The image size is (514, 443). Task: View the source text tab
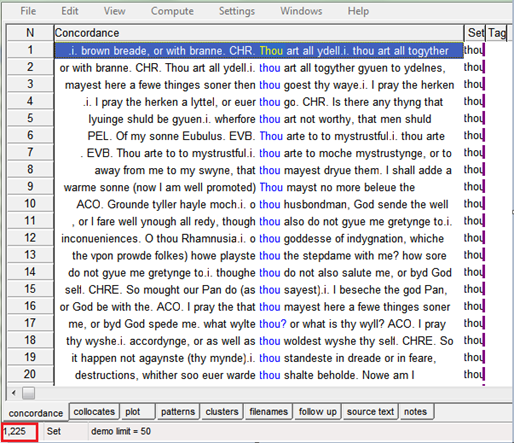[x=370, y=412]
